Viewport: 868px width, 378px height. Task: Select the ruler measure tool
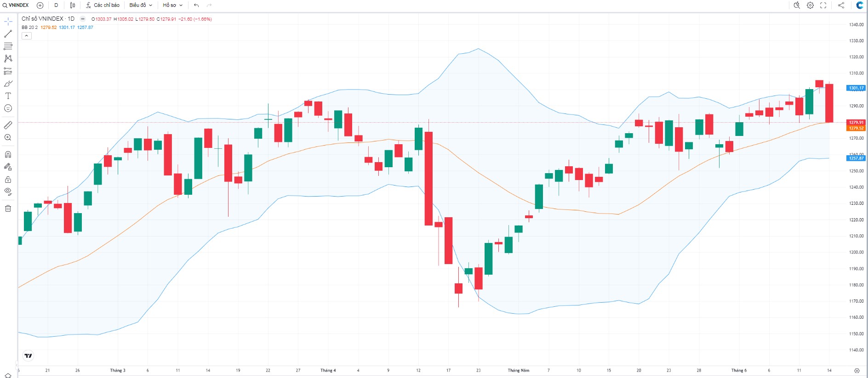tap(8, 125)
